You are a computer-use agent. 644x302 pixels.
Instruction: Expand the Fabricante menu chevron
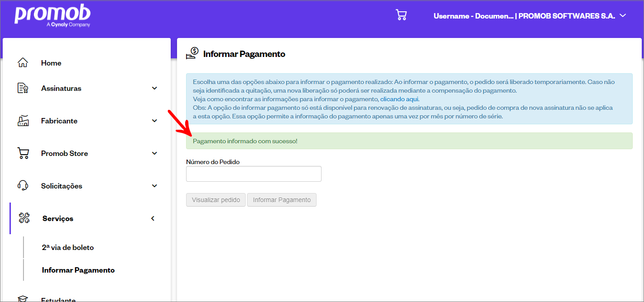tap(154, 121)
